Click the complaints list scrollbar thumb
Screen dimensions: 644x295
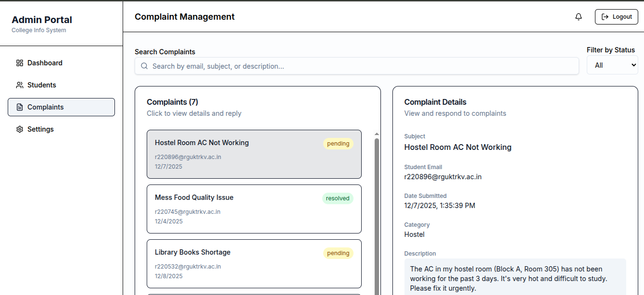pos(377,216)
